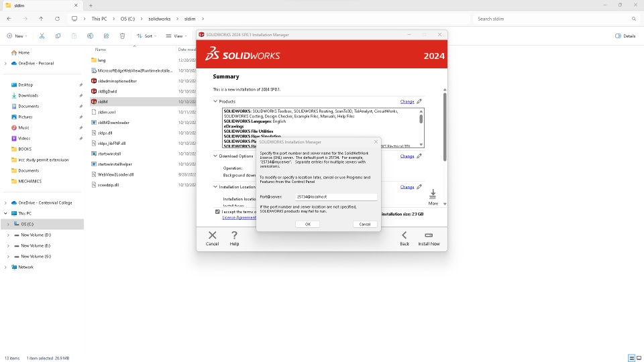Open Music in quick access
The width and height of the screenshot is (644, 362).
(23, 127)
